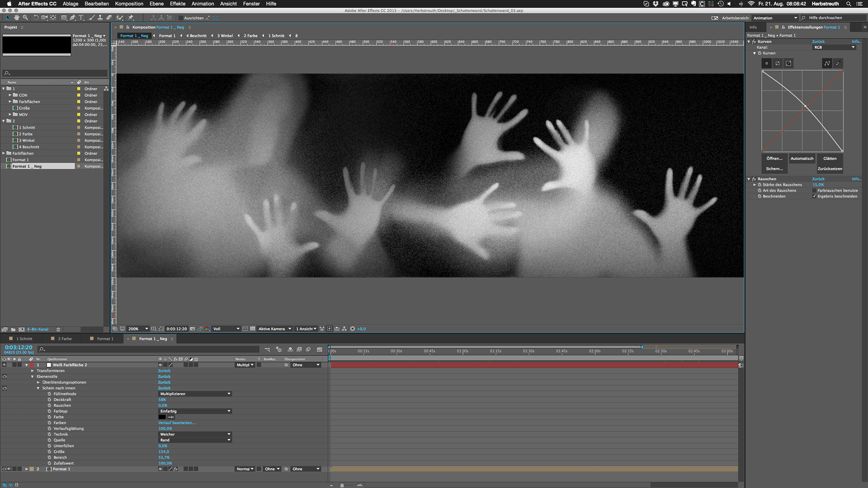868x488 pixels.
Task: Open the Komposition menu
Action: [129, 4]
